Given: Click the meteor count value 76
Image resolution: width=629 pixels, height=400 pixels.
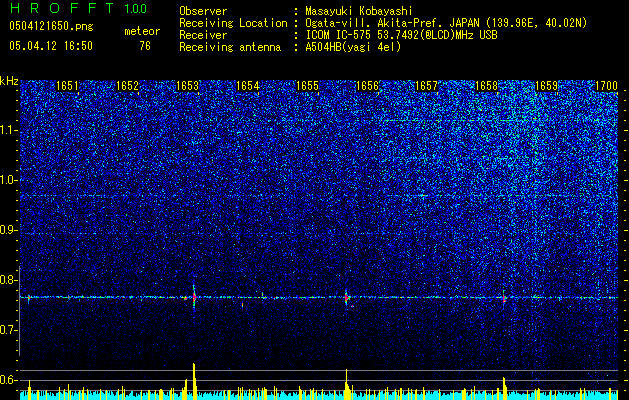Looking at the screenshot, I should 145,46.
